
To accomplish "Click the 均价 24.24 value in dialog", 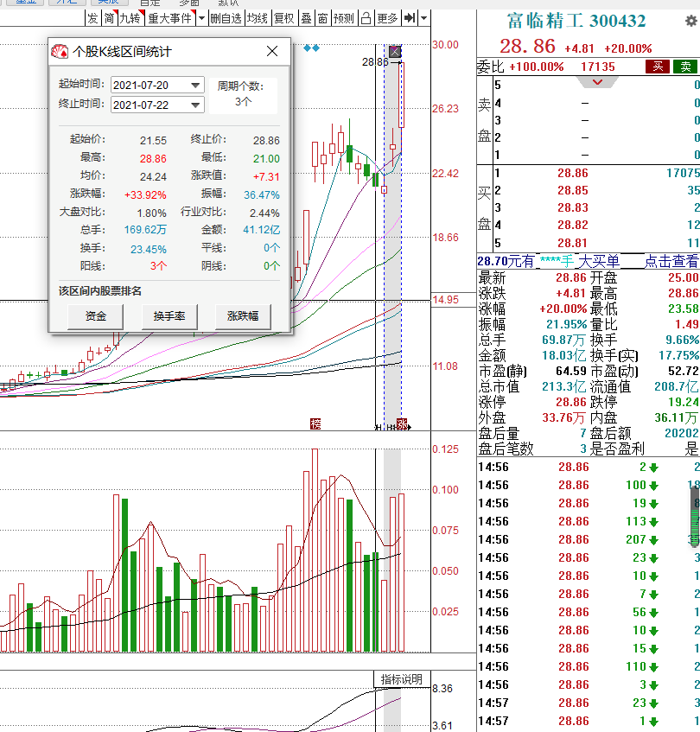I will click(x=153, y=176).
